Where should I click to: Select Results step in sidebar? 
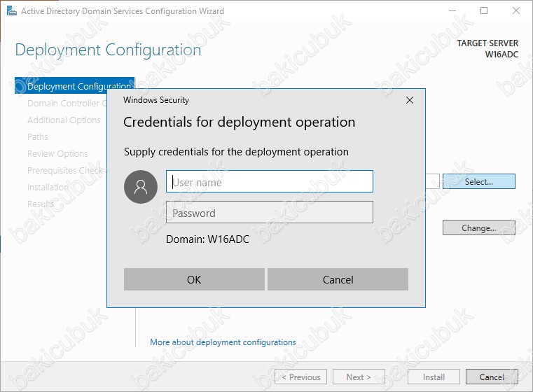pos(41,204)
